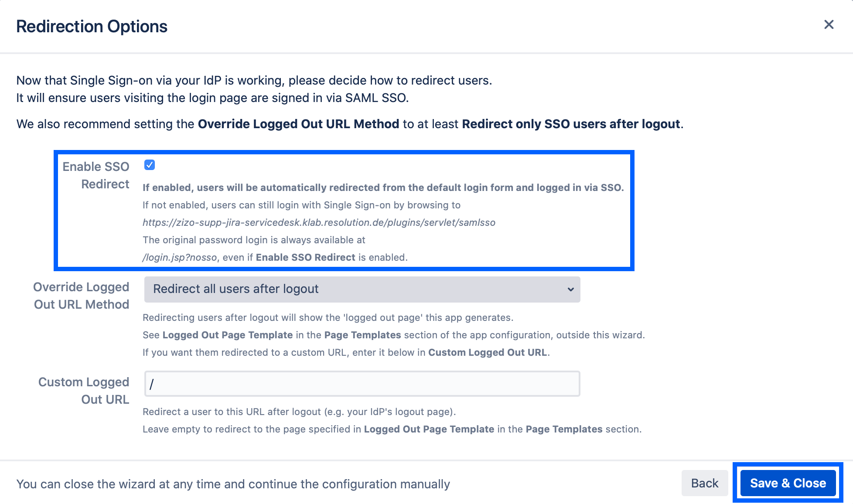Click bold Override Logged Out URL Method in intro
Viewport: 853px width, 504px height.
[298, 124]
